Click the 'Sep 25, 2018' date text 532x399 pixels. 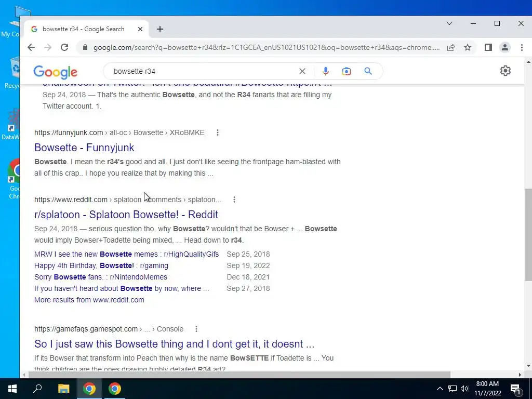tap(248, 254)
